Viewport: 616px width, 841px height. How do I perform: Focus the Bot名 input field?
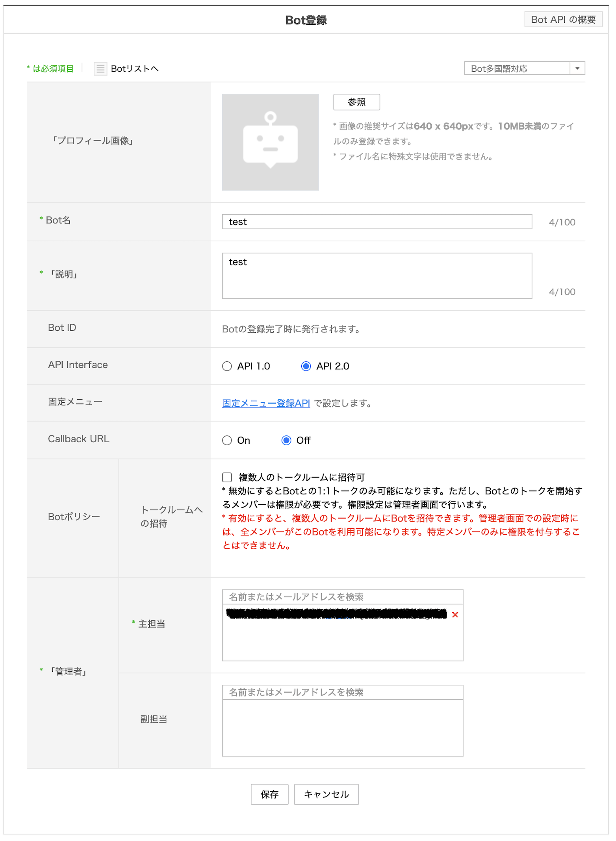[x=377, y=222]
